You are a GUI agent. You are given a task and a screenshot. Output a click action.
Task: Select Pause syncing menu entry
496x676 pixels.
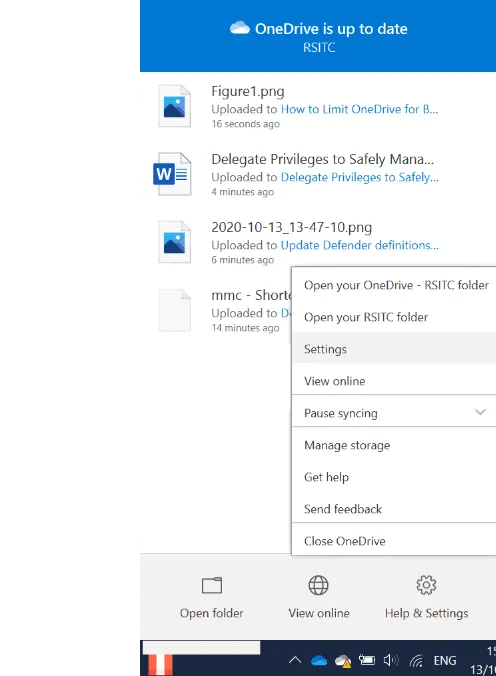click(x=394, y=413)
